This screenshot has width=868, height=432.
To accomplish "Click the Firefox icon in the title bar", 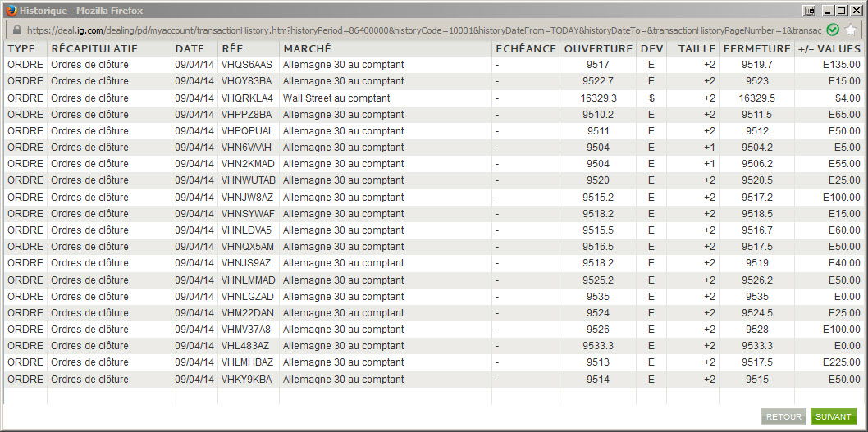I will tap(11, 11).
